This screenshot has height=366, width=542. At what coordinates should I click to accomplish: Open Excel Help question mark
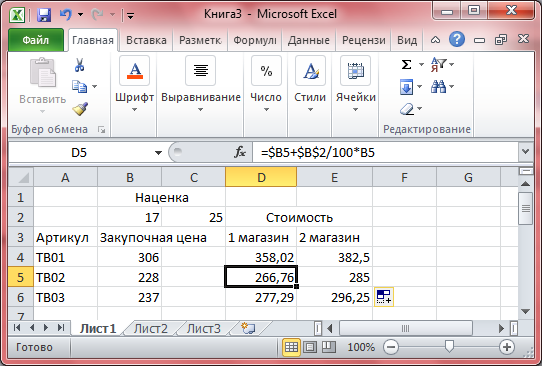(457, 39)
